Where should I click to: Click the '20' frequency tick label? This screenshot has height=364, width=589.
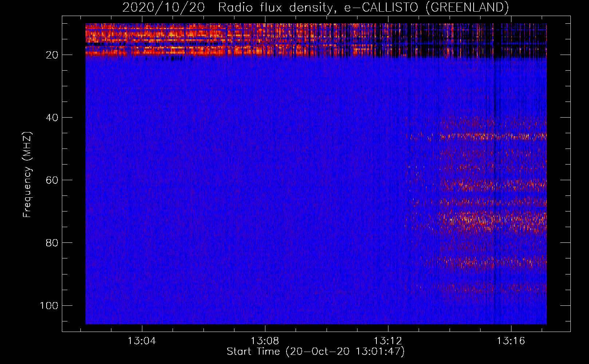(x=52, y=55)
